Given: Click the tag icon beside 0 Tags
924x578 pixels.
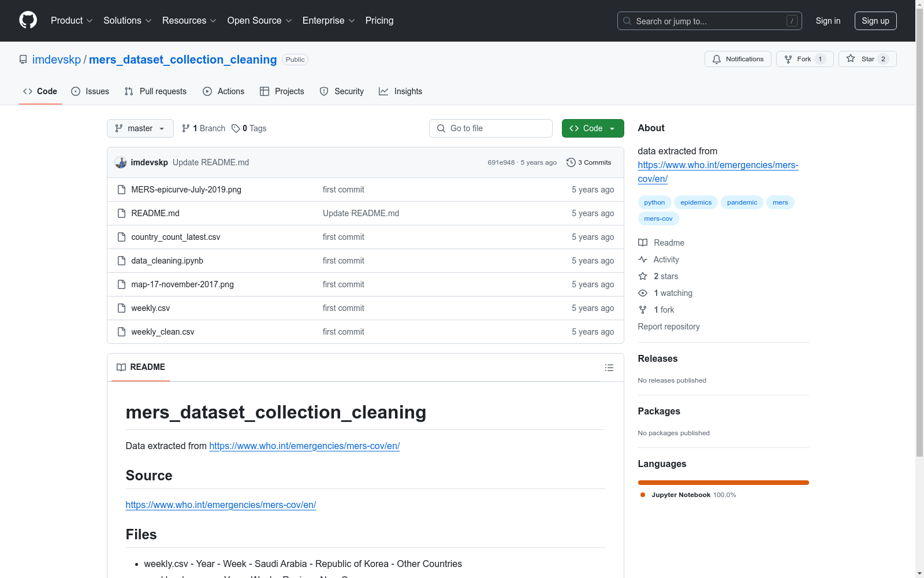Looking at the screenshot, I should click(x=236, y=128).
